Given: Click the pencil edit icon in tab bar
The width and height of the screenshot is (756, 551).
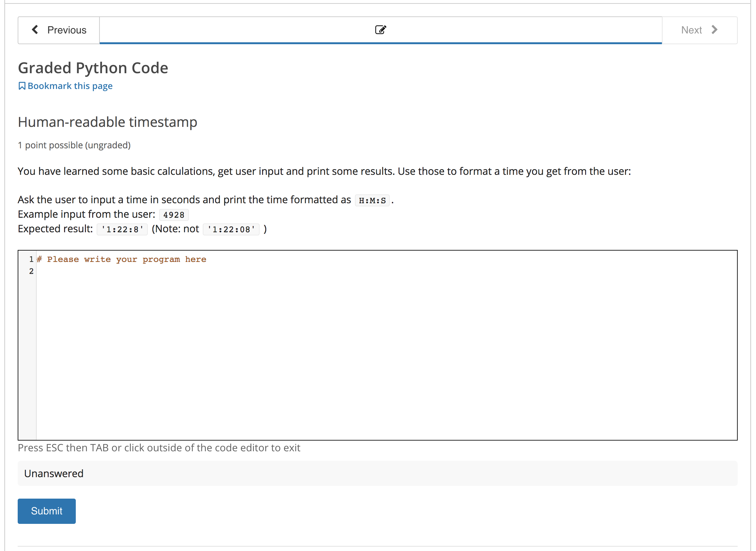Looking at the screenshot, I should click(x=380, y=30).
